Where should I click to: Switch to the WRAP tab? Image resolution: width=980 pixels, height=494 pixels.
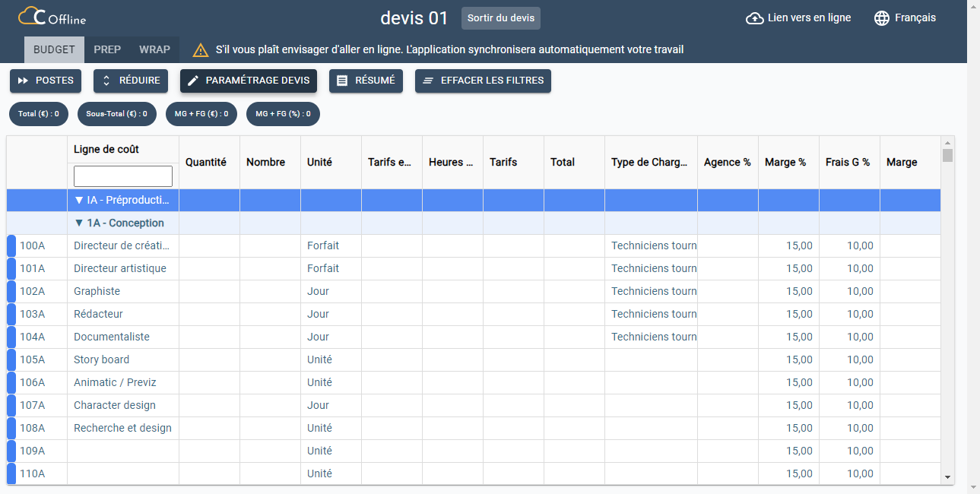(154, 49)
